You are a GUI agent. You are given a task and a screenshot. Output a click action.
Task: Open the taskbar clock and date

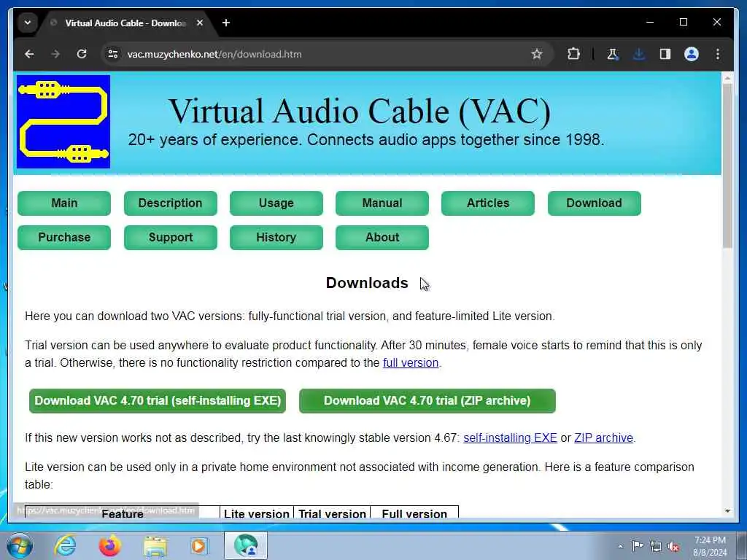[x=710, y=546]
